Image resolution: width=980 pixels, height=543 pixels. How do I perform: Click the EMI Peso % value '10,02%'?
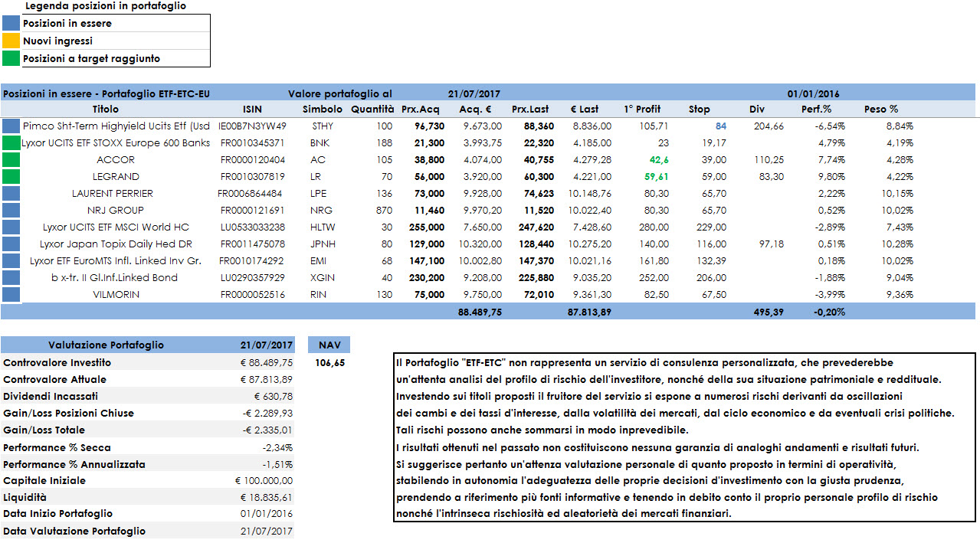pyautogui.click(x=898, y=261)
